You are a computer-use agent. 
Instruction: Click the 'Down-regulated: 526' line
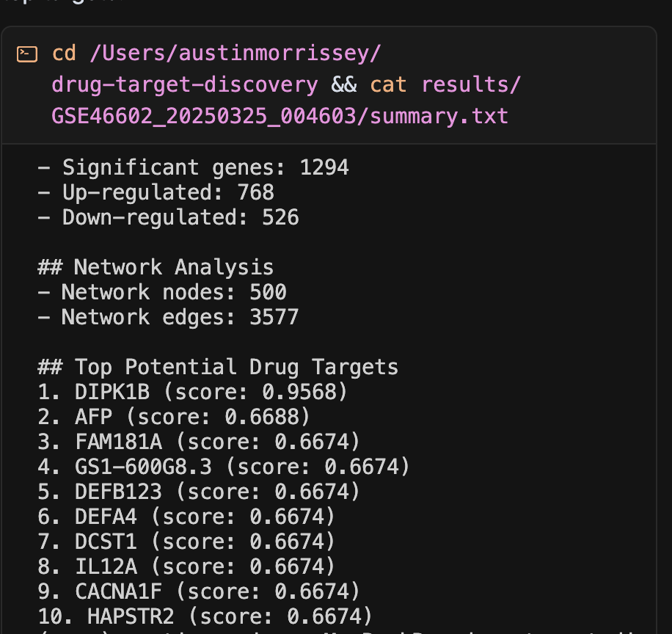[169, 217]
